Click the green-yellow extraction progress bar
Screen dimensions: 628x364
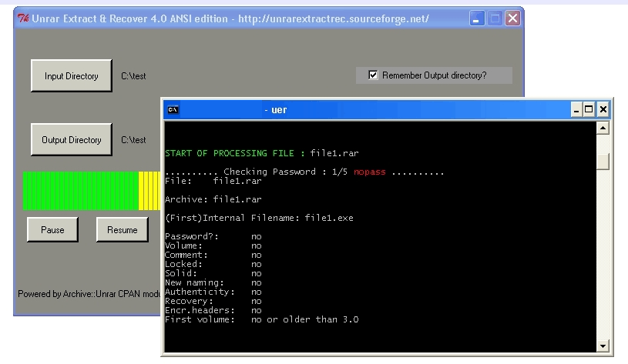pyautogui.click(x=92, y=191)
